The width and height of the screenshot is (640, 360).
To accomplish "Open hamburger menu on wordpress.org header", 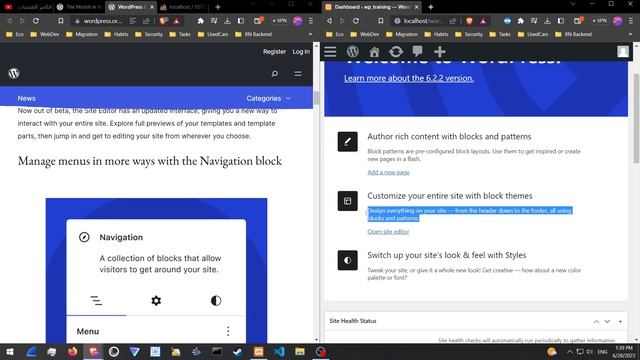I will coord(298,73).
